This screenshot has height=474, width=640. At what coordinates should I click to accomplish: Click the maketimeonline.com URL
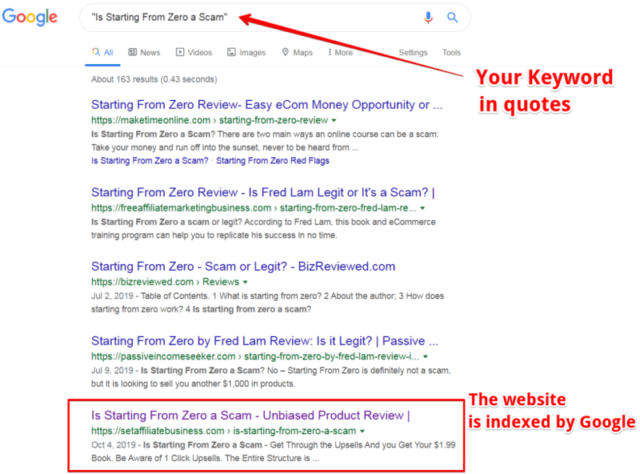(x=209, y=120)
